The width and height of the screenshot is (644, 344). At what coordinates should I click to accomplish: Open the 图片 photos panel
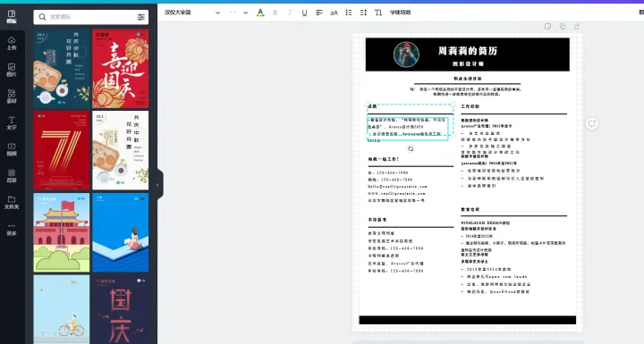pos(12,70)
